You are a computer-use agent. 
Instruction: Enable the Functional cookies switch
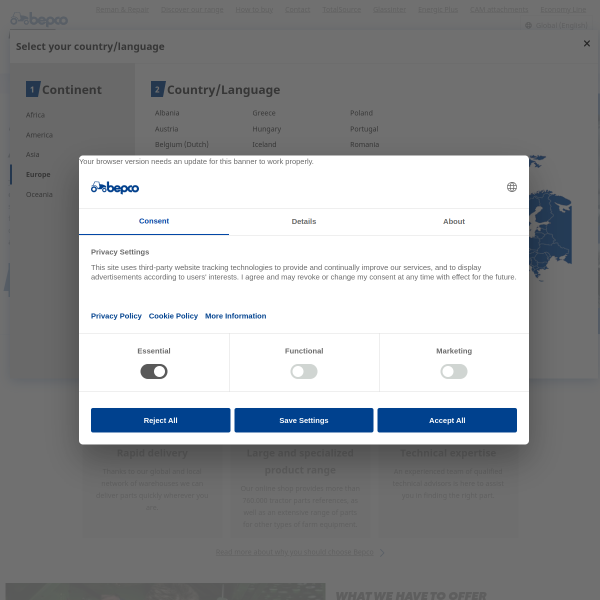(304, 371)
